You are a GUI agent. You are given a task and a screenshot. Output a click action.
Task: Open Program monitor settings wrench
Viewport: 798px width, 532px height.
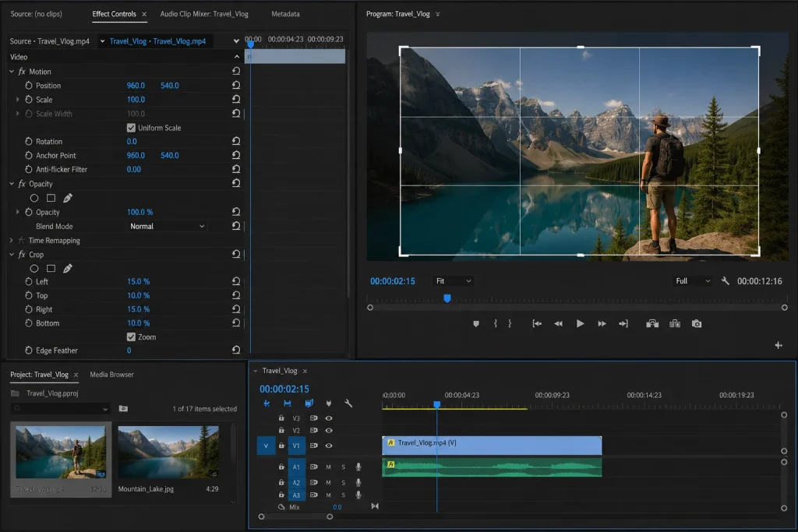click(726, 280)
